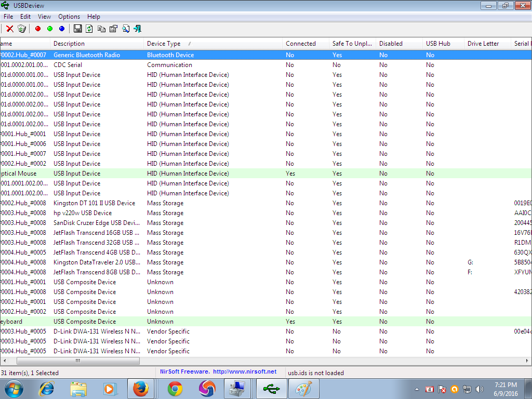
Task: Select the JetFlash Transcend 8GB USB row
Action: [x=266, y=272]
